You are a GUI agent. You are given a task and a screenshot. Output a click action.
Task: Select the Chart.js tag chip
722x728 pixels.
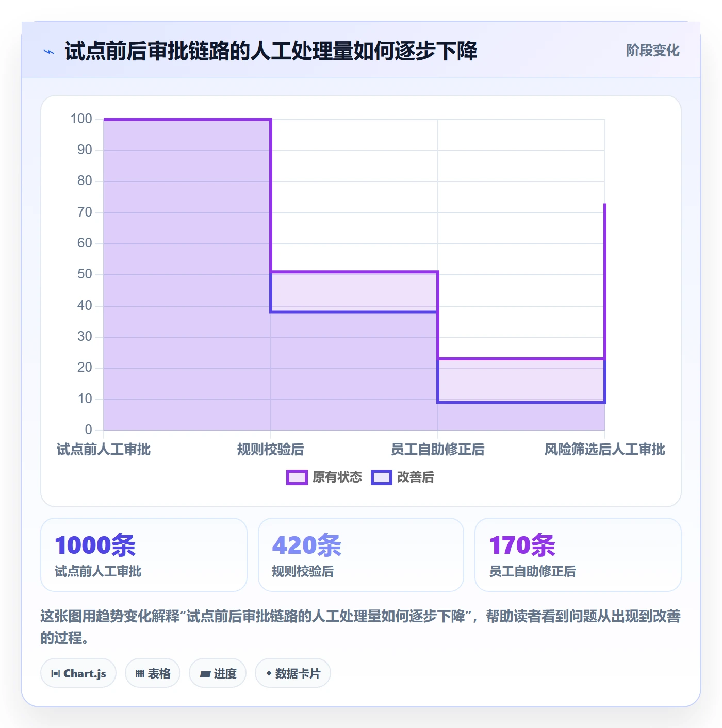click(x=78, y=673)
